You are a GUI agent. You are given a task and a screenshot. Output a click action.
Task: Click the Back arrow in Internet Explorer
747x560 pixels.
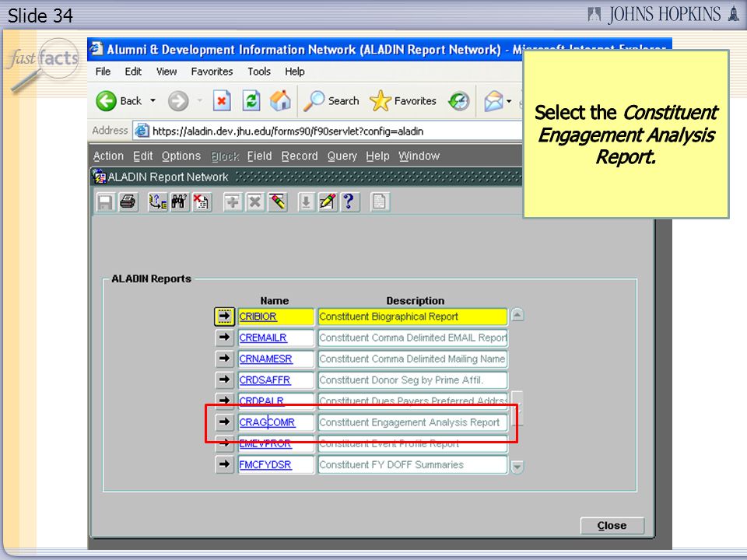pyautogui.click(x=107, y=101)
